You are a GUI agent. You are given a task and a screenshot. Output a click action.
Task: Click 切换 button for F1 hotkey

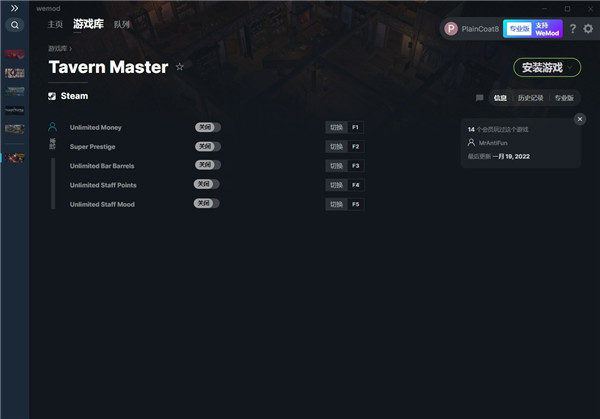(x=336, y=127)
